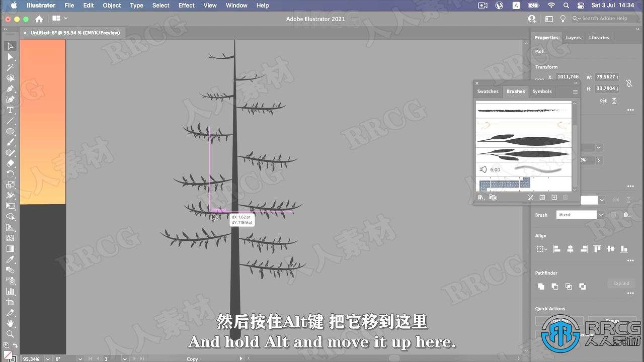Switch to the Layers tab
This screenshot has height=362, width=644.
tap(573, 38)
